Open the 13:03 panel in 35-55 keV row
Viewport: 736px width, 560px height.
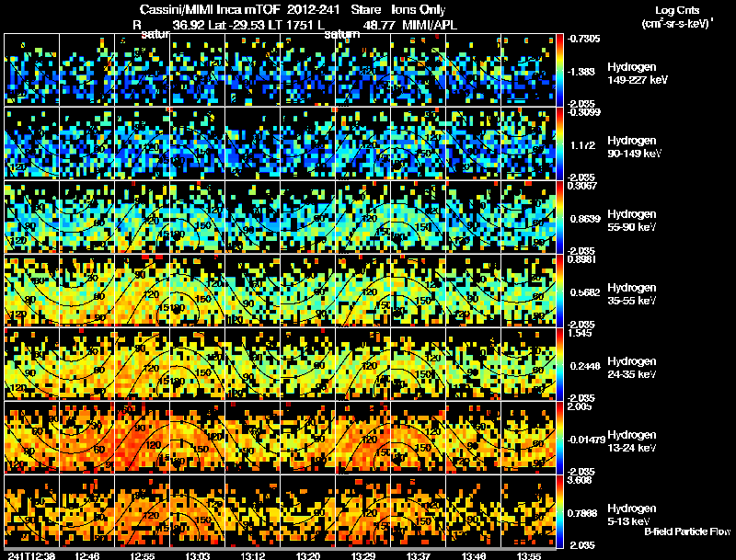[x=198, y=291]
